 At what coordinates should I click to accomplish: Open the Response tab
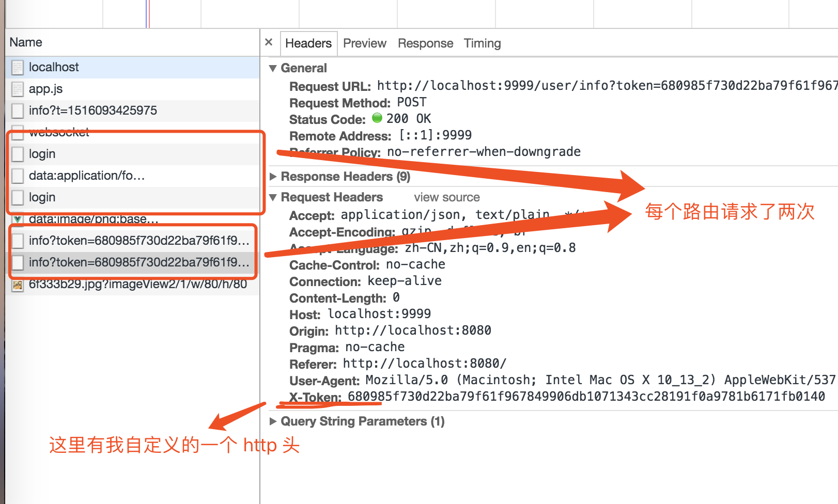pos(425,43)
